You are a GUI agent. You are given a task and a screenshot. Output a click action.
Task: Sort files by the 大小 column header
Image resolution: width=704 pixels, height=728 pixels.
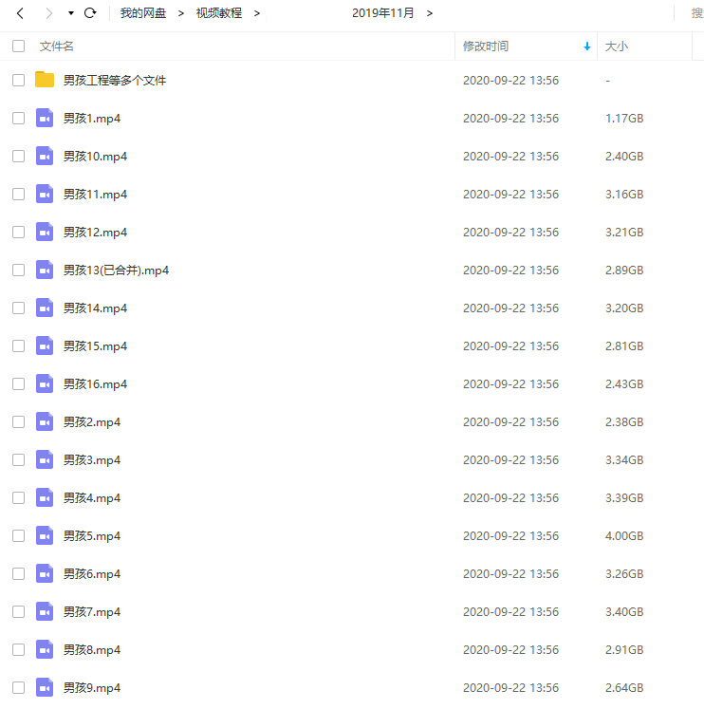point(617,46)
